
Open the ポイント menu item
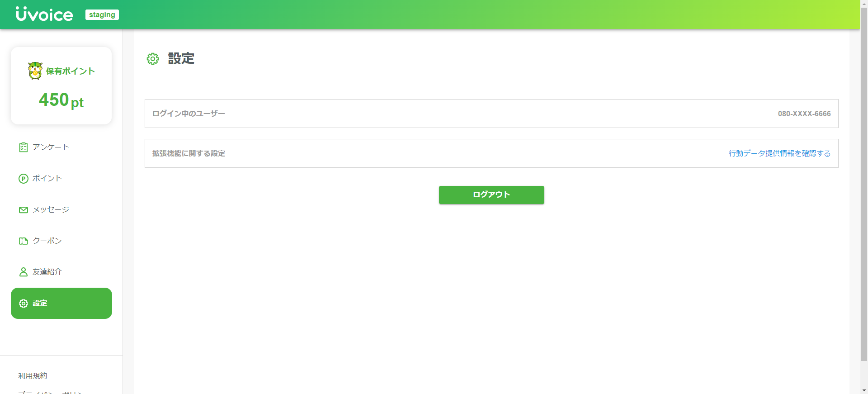coord(61,179)
